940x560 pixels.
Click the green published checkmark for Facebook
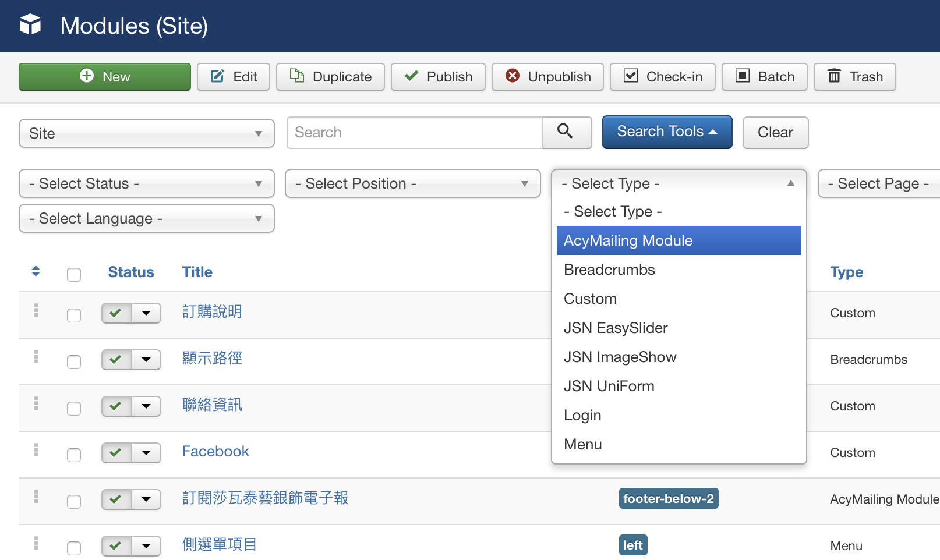tap(116, 452)
